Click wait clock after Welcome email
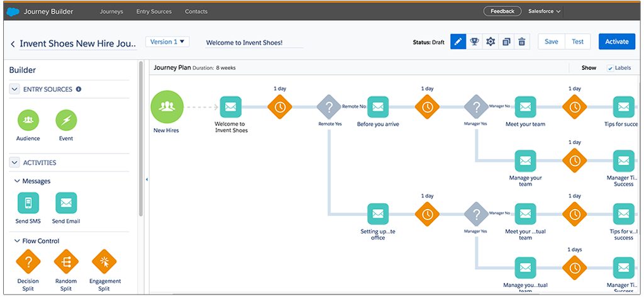Screen dimensions: 644x297 tap(280, 107)
